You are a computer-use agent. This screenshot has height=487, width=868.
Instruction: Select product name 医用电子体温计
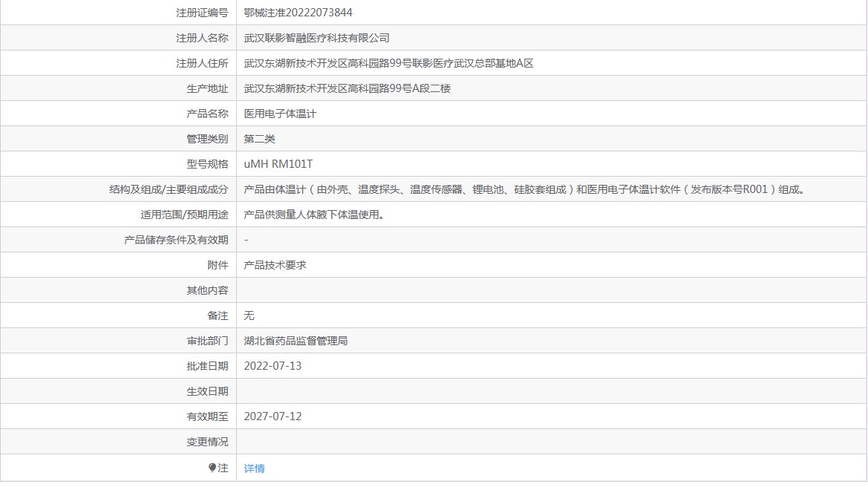point(280,114)
